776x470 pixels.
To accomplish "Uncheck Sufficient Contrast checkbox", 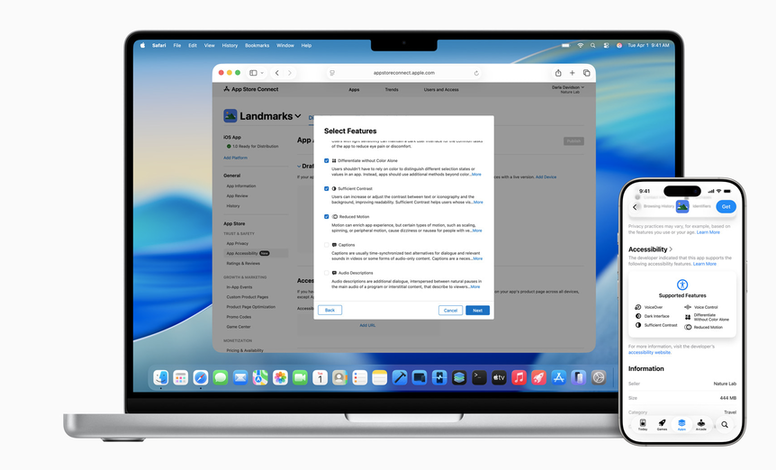I will coord(326,188).
